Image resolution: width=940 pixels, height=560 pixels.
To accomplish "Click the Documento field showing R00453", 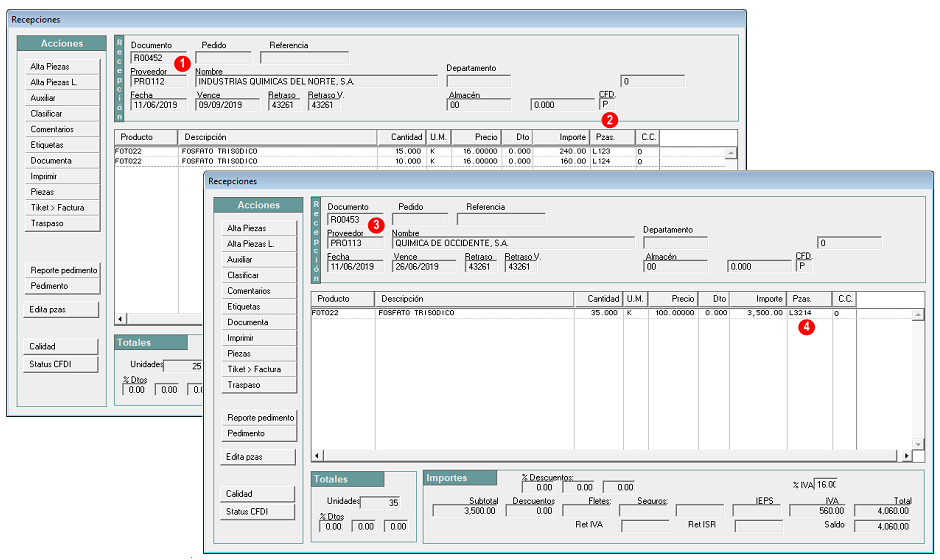I will click(355, 220).
